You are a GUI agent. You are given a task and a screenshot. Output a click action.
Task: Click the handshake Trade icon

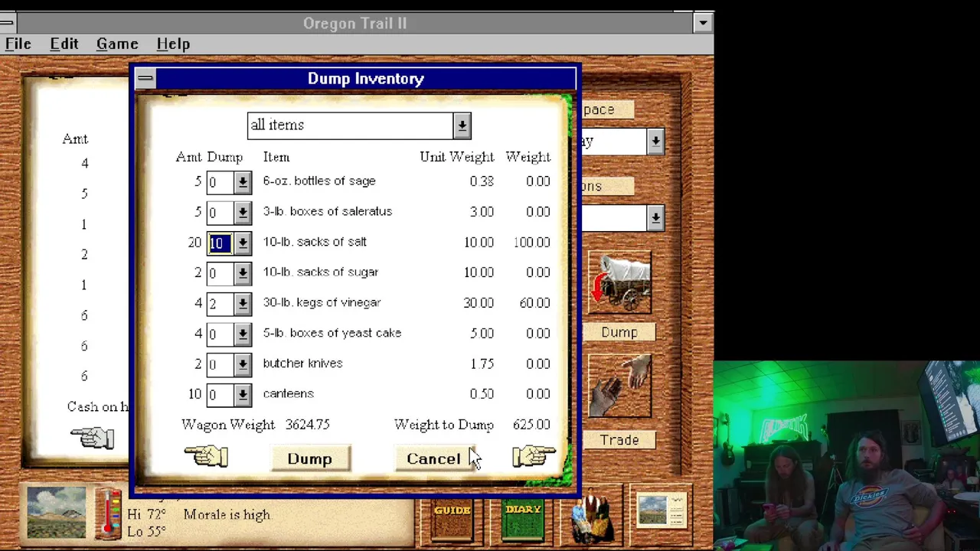click(619, 386)
